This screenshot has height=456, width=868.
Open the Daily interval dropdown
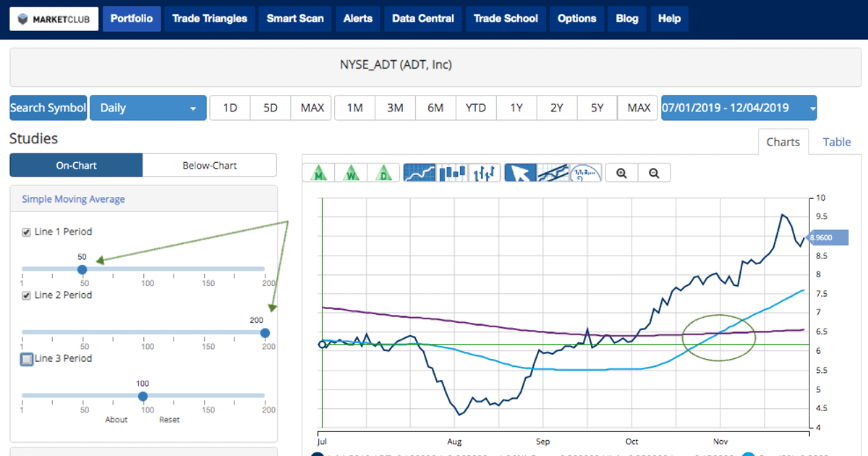pos(147,108)
